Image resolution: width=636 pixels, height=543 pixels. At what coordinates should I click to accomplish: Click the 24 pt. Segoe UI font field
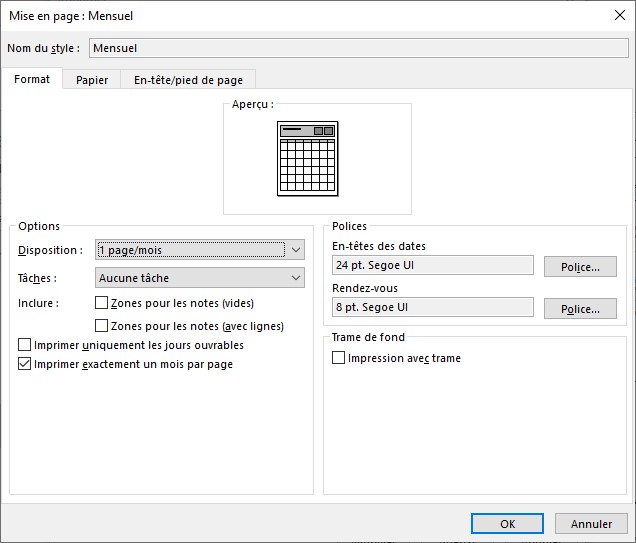tap(432, 265)
